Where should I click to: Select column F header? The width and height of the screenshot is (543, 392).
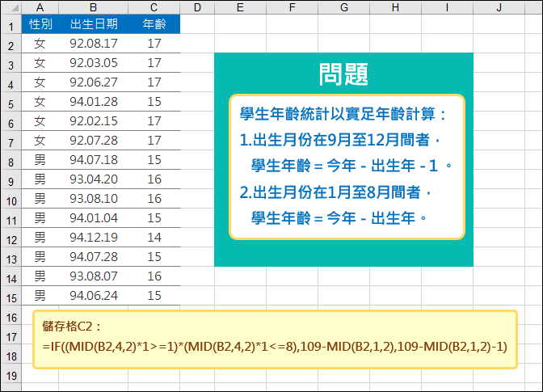click(x=292, y=7)
